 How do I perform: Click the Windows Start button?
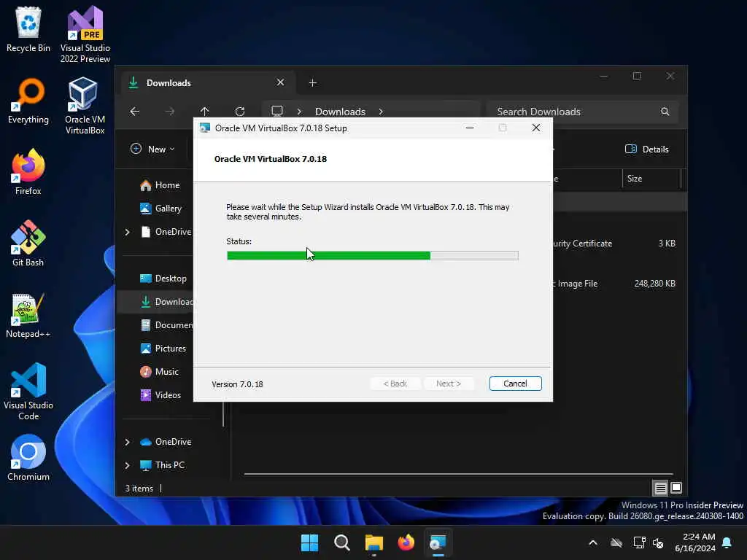click(309, 542)
